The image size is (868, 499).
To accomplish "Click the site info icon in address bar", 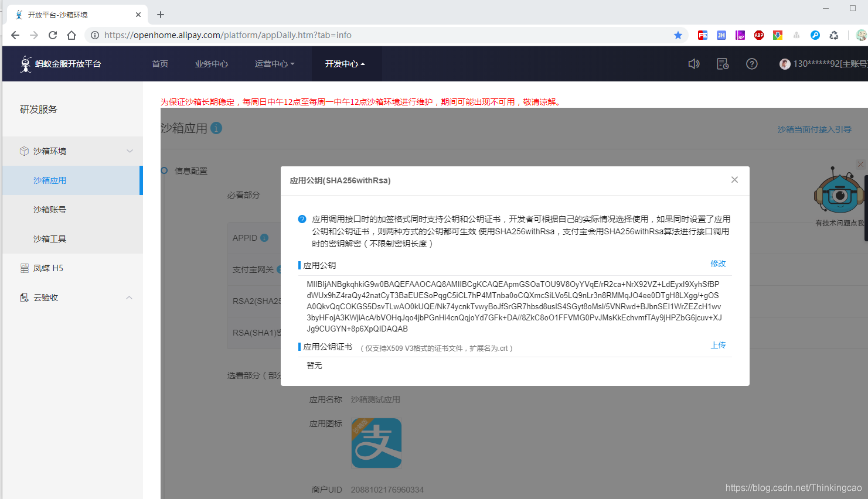I will (x=95, y=35).
